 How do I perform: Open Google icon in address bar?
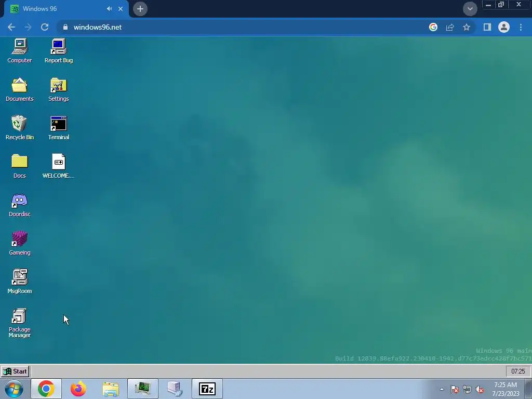point(433,27)
